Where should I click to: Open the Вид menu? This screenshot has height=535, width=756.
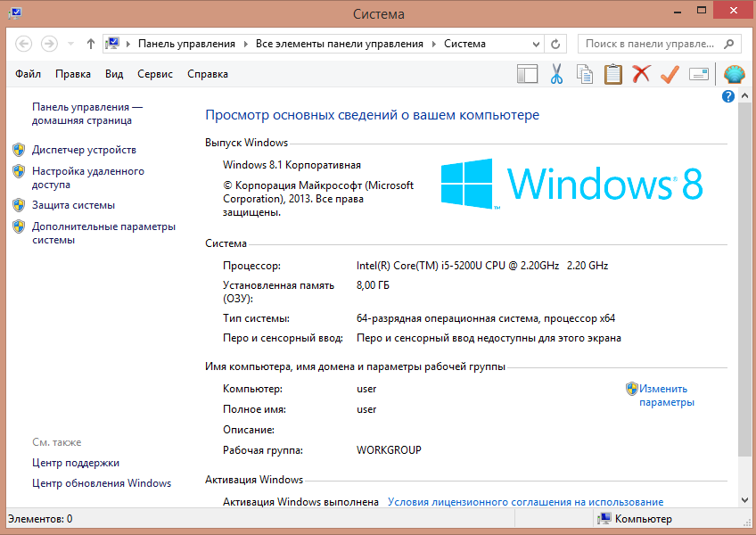(x=114, y=74)
